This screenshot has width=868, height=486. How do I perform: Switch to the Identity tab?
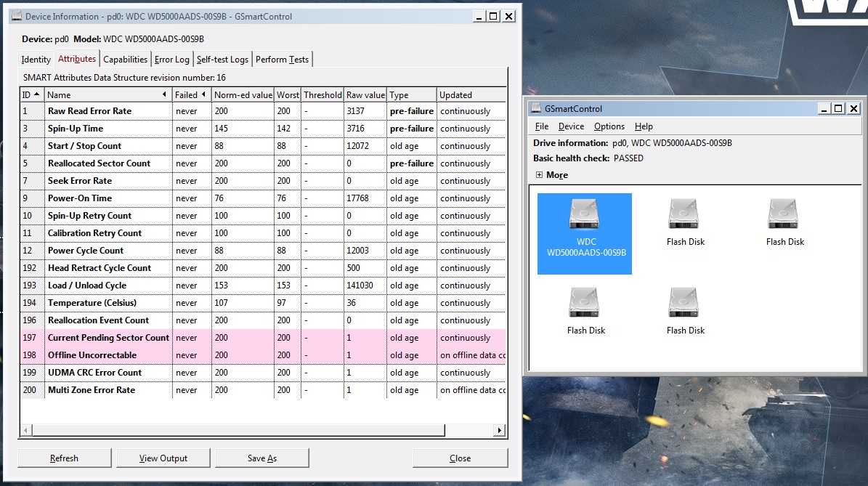coord(36,60)
